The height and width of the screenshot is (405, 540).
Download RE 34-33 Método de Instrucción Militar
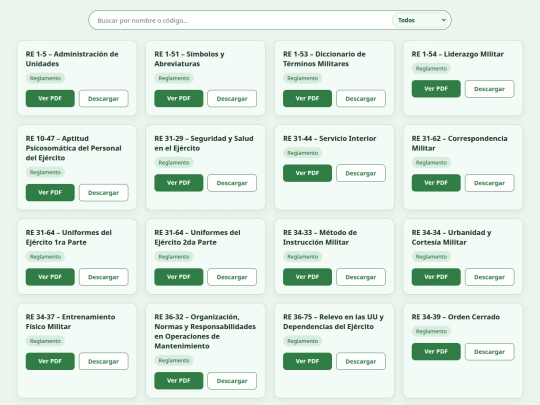[x=361, y=277]
